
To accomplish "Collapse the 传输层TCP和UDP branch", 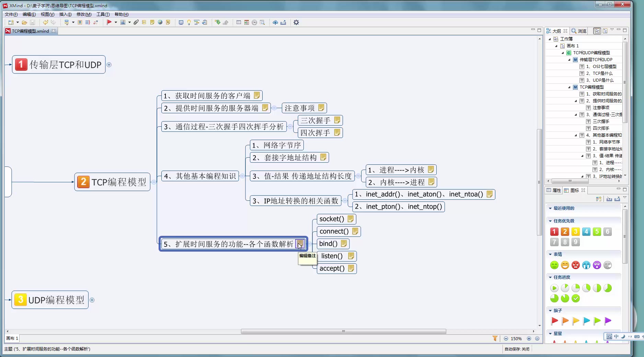I will pyautogui.click(x=109, y=65).
